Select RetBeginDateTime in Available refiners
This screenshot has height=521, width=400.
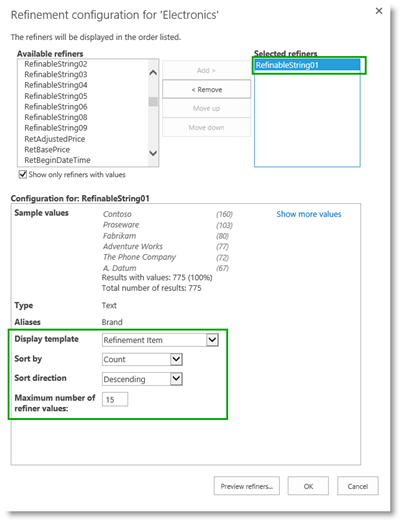(57, 160)
